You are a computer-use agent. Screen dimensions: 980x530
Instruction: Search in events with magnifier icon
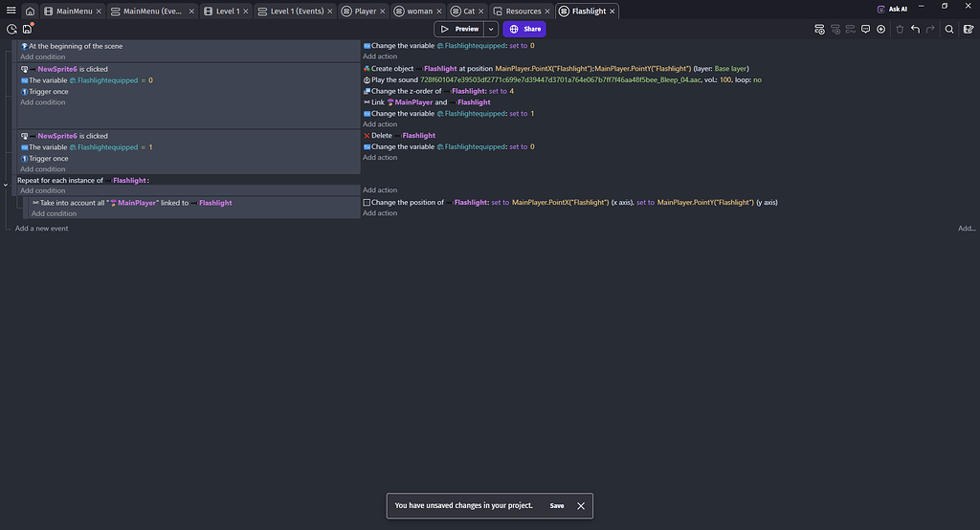click(949, 30)
